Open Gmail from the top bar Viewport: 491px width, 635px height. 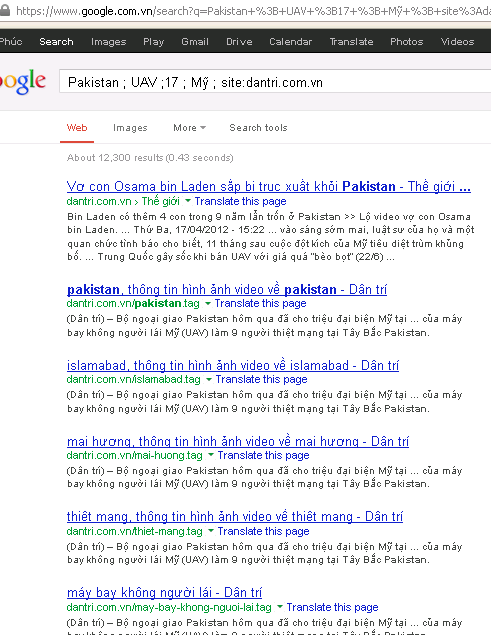pyautogui.click(x=195, y=41)
